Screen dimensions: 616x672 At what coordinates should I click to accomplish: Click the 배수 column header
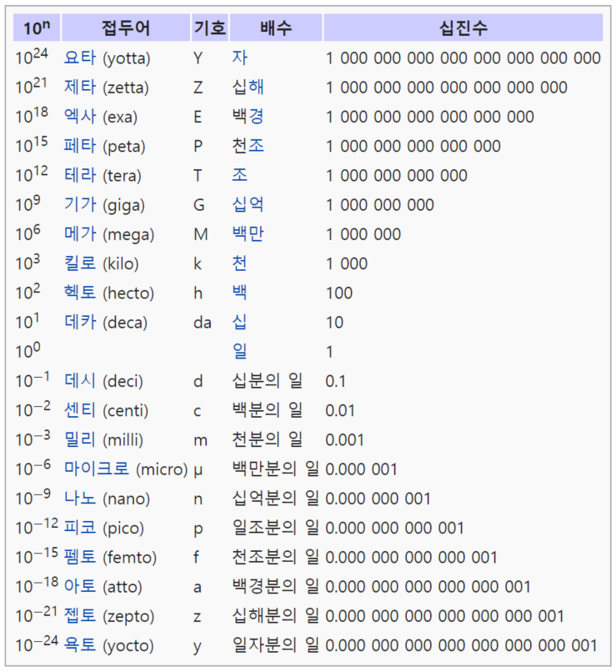click(276, 28)
